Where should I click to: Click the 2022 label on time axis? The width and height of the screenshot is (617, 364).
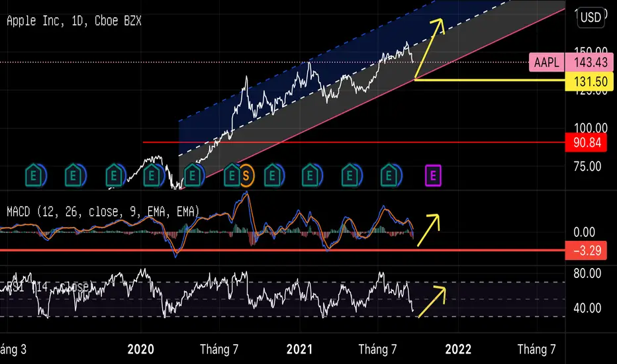457,349
